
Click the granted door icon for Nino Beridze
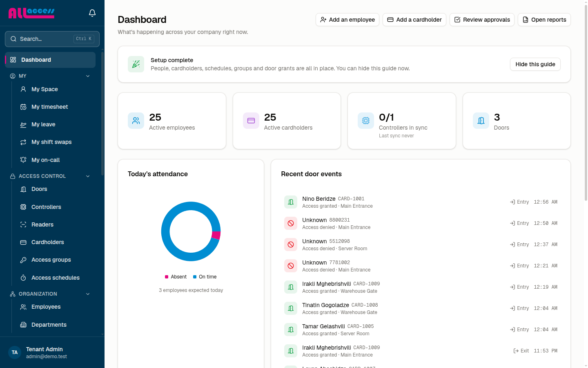tap(291, 202)
